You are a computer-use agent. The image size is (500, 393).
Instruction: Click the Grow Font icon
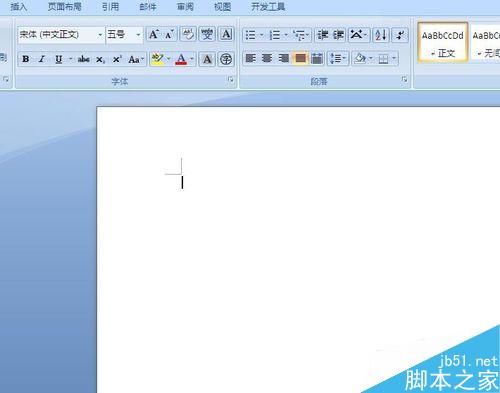coord(154,34)
